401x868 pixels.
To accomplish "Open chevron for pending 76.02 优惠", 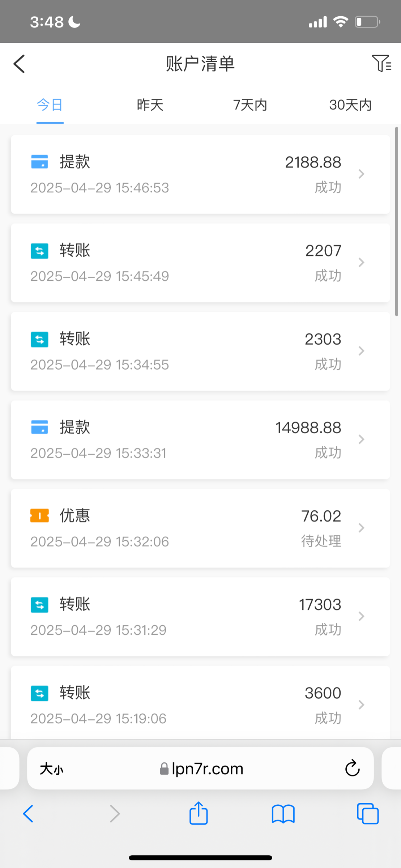I will click(361, 528).
